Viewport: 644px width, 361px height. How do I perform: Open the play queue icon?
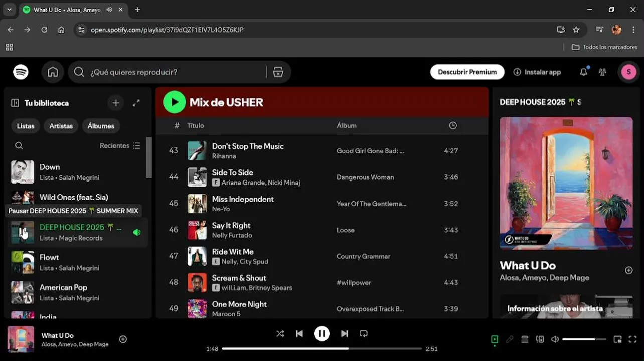[x=525, y=339]
